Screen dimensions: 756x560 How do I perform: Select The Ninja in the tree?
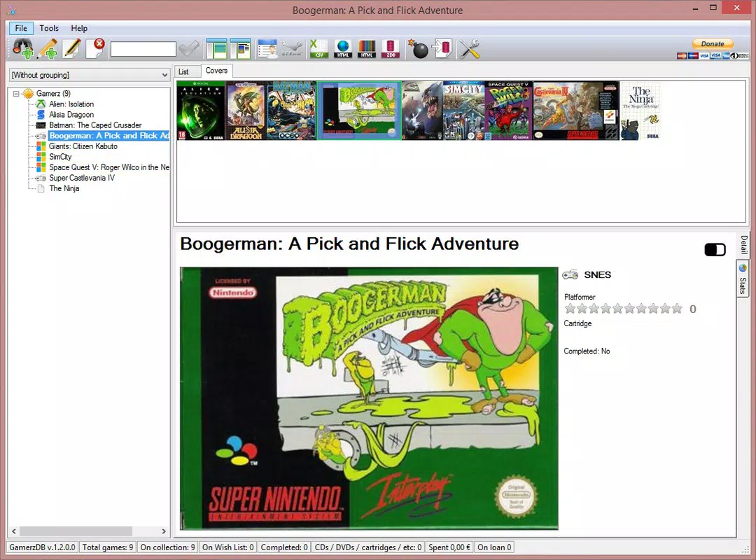pos(64,188)
